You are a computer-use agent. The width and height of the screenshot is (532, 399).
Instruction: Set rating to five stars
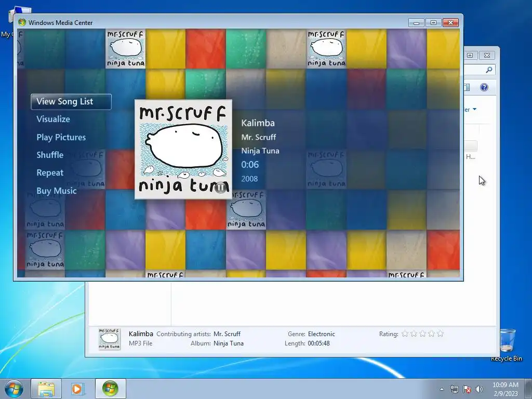coord(441,334)
